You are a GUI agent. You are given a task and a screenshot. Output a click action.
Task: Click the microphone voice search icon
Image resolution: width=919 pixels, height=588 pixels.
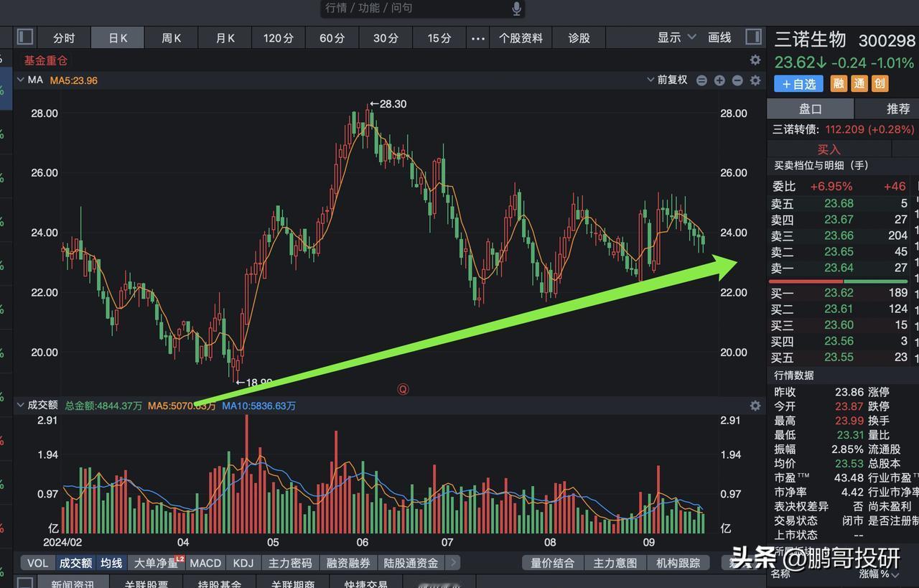pyautogui.click(x=516, y=9)
